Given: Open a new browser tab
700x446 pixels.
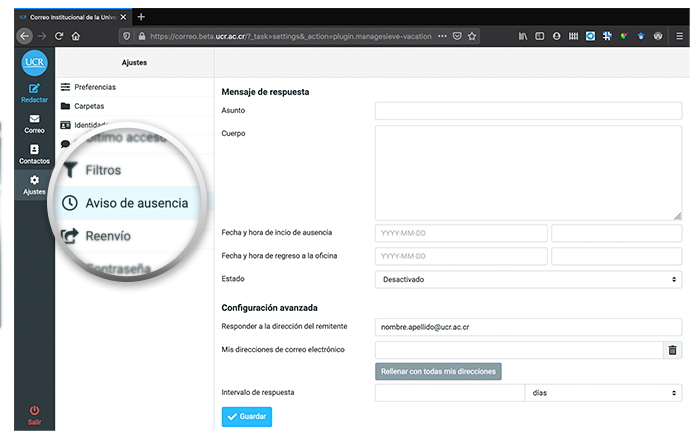Looking at the screenshot, I should [x=141, y=16].
